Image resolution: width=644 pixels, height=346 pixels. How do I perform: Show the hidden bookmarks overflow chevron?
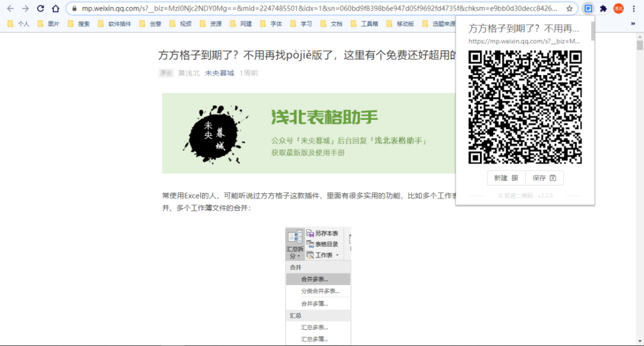point(633,24)
